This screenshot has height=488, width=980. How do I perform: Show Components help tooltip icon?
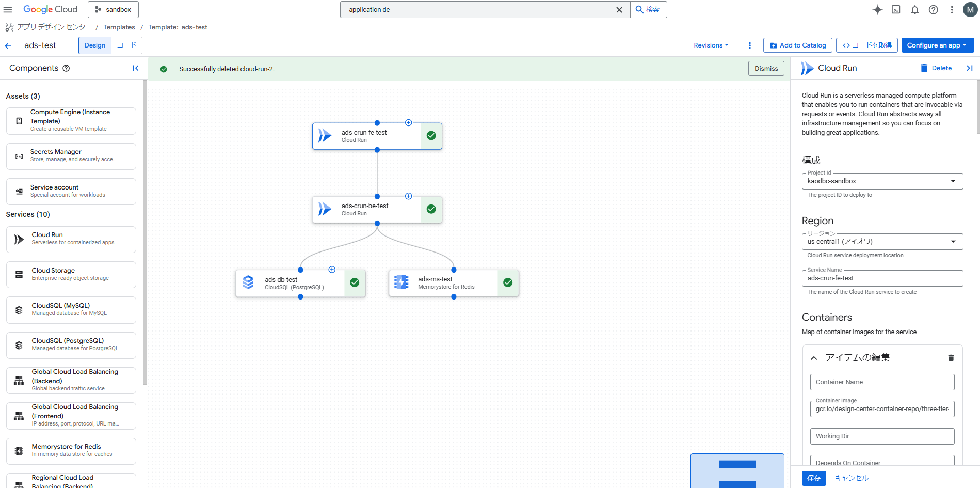tap(66, 68)
